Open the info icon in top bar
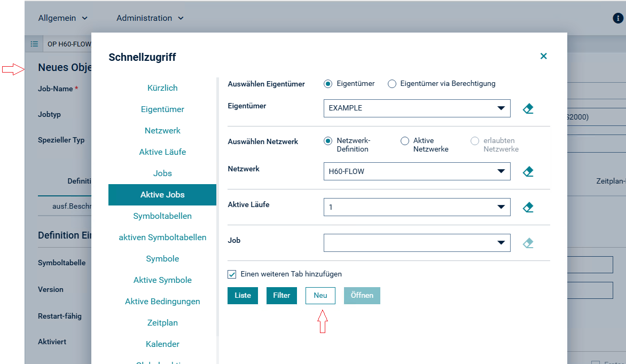This screenshot has width=626, height=364. pyautogui.click(x=618, y=18)
